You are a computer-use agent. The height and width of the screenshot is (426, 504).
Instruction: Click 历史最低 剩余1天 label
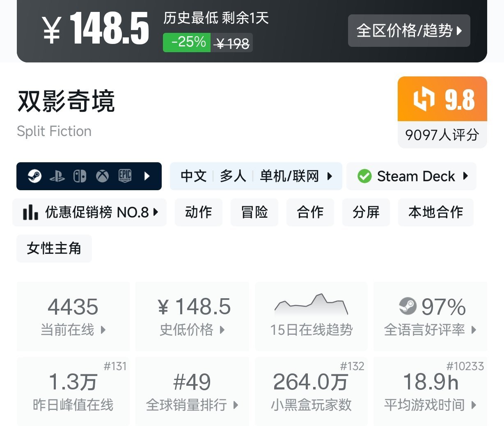[216, 18]
